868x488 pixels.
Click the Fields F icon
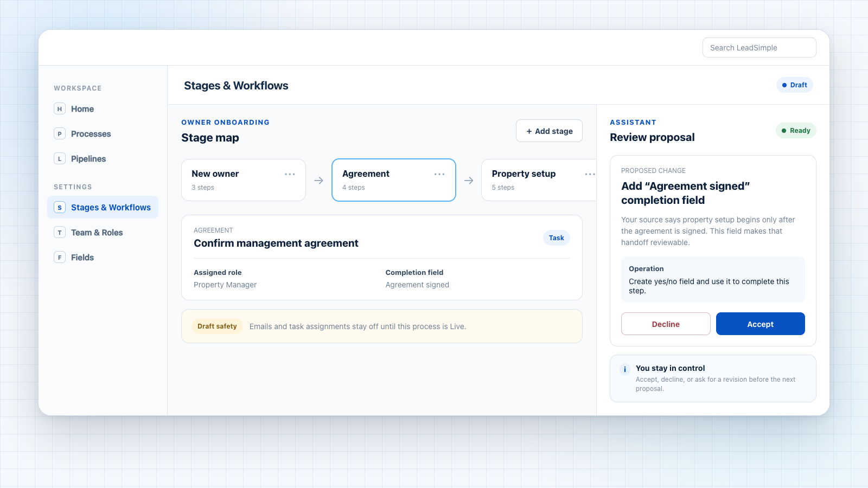click(60, 258)
